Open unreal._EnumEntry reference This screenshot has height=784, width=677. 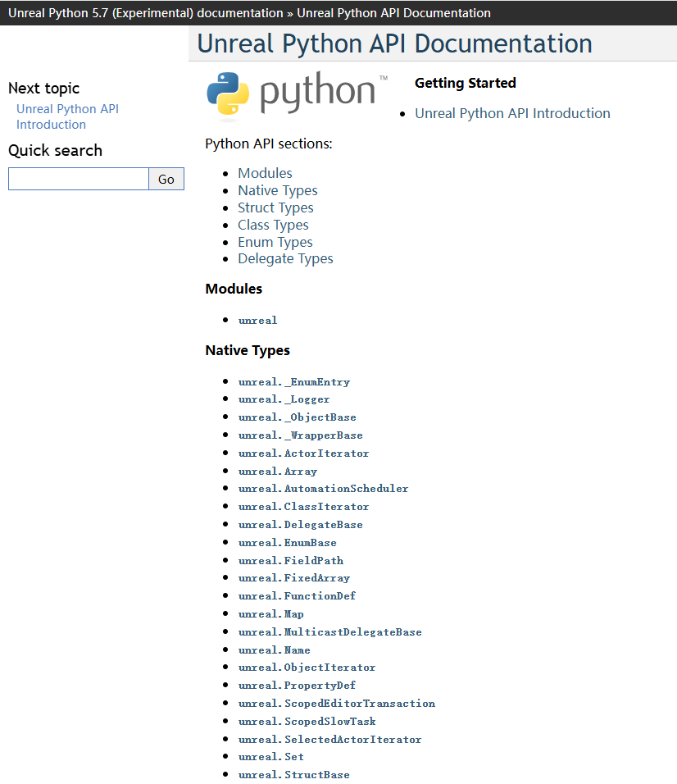pyautogui.click(x=293, y=382)
